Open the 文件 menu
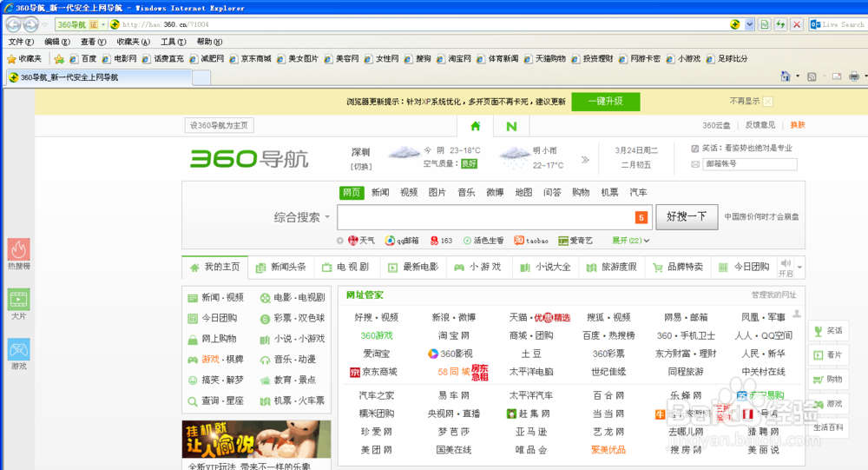 (x=21, y=42)
